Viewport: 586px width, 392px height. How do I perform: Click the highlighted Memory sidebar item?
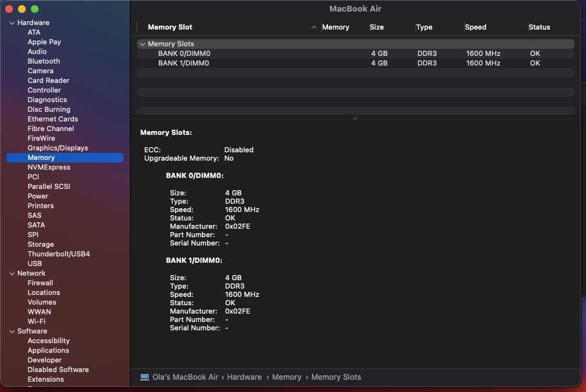[65, 158]
